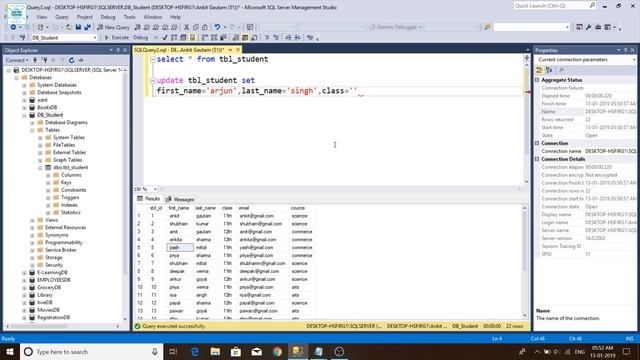Open the Tools menu
Image resolution: width=640 pixels, height=360 pixels.
tap(129, 17)
